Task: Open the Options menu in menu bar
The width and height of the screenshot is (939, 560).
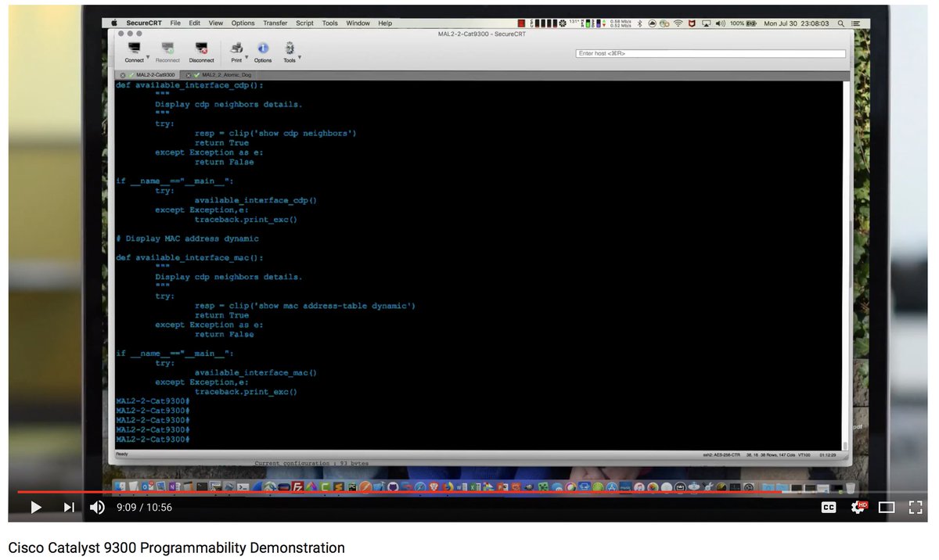Action: tap(243, 23)
